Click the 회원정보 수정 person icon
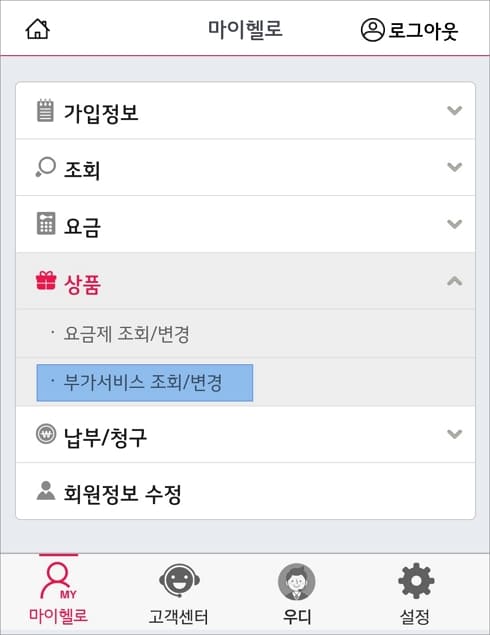 point(46,491)
